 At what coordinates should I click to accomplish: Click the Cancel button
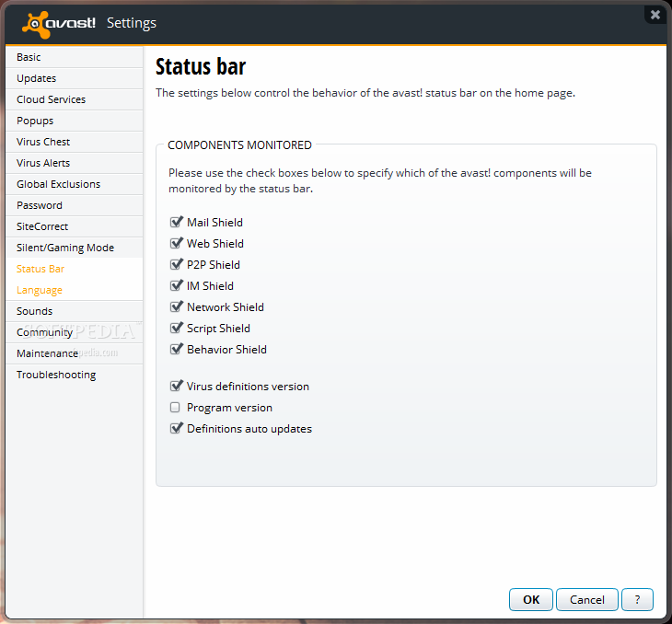pyautogui.click(x=587, y=599)
